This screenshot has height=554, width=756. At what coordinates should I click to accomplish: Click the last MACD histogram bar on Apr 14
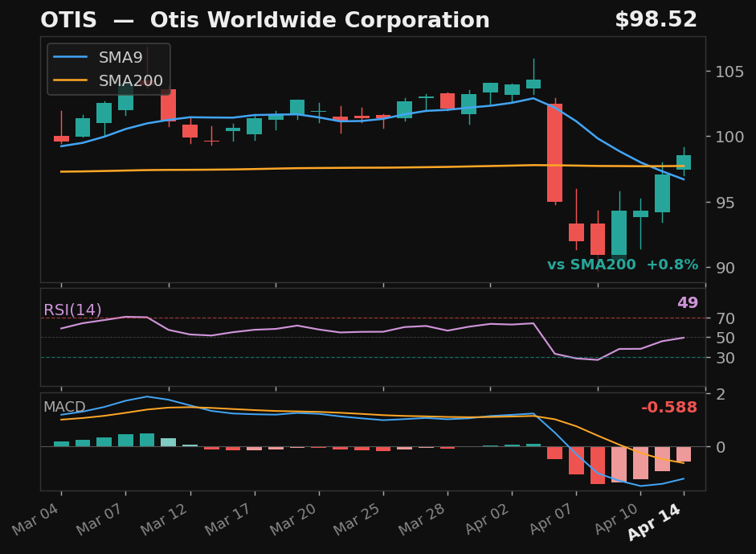coord(684,454)
